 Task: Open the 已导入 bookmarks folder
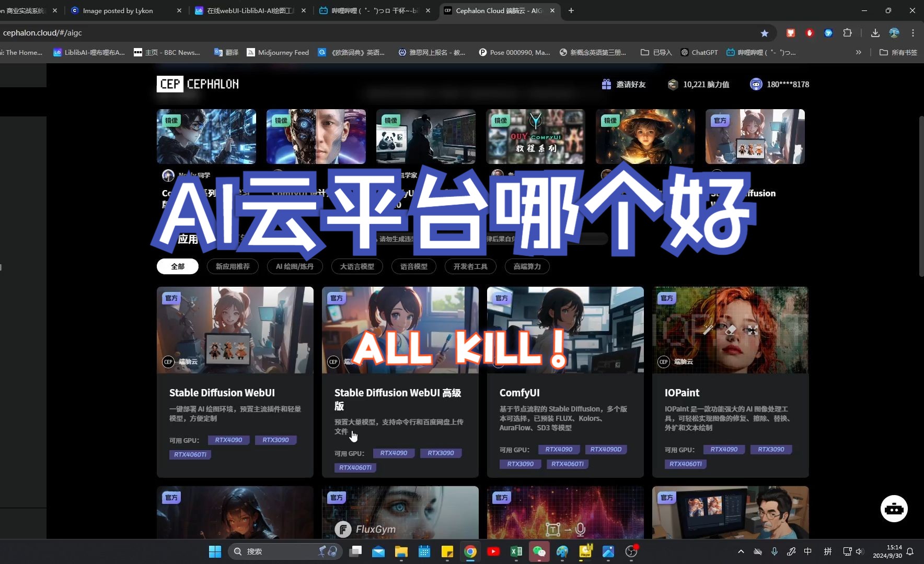(x=656, y=52)
